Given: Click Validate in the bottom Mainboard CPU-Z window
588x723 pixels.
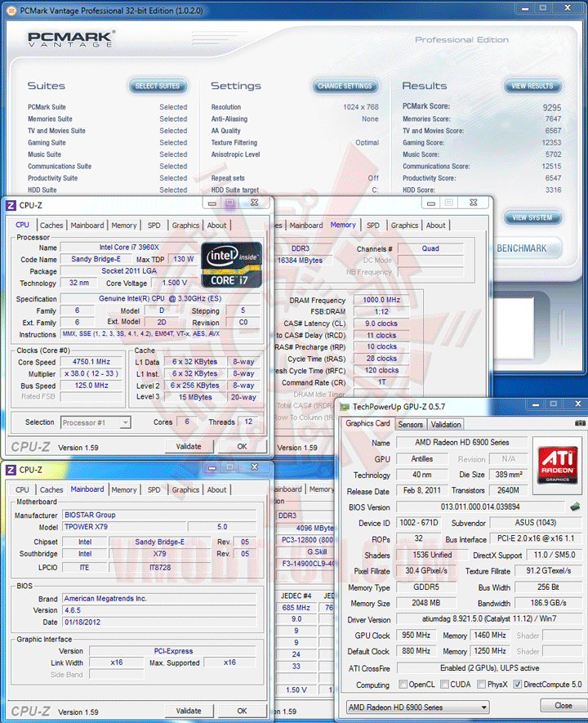Looking at the screenshot, I should pos(189,711).
